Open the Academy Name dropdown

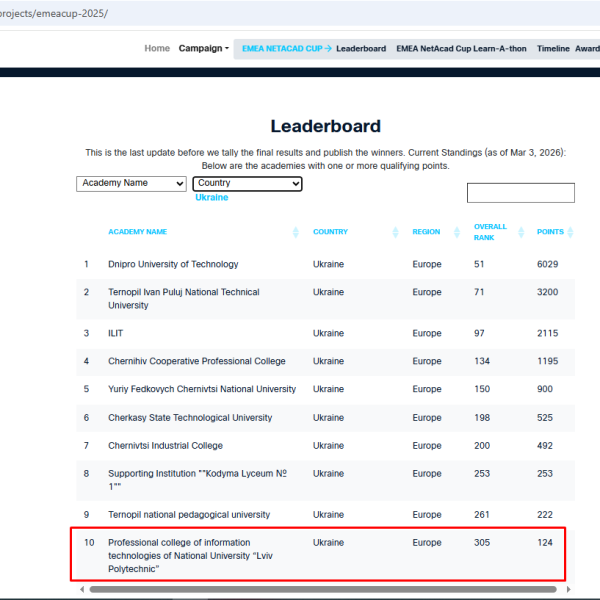coord(131,184)
